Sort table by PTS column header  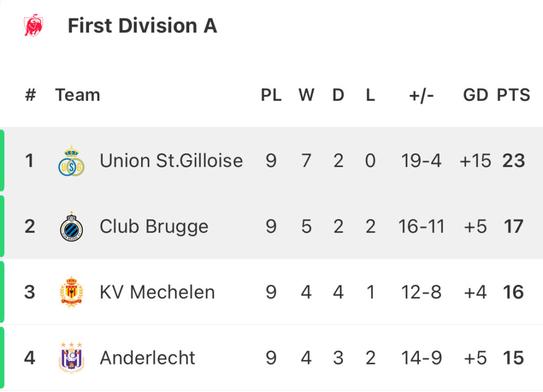click(513, 95)
